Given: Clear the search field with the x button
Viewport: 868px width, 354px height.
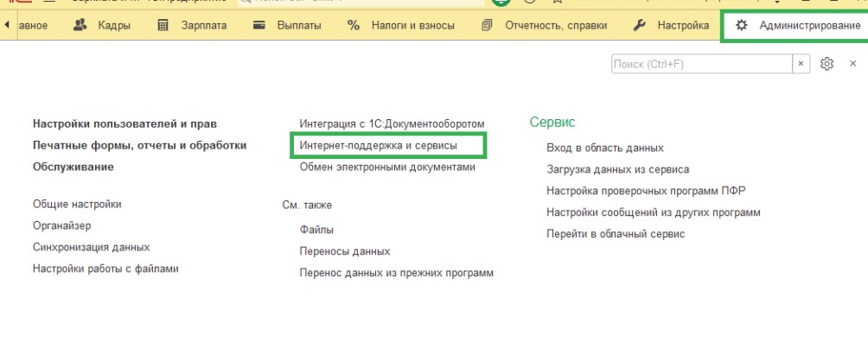Looking at the screenshot, I should 801,64.
